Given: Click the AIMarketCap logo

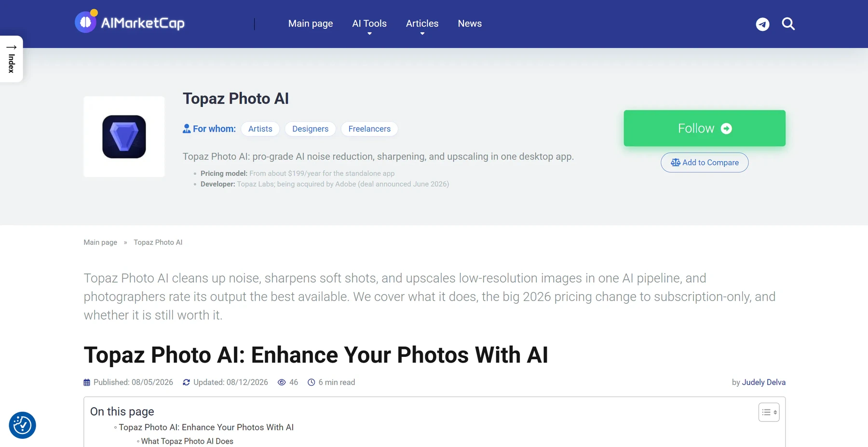Looking at the screenshot, I should 130,22.
